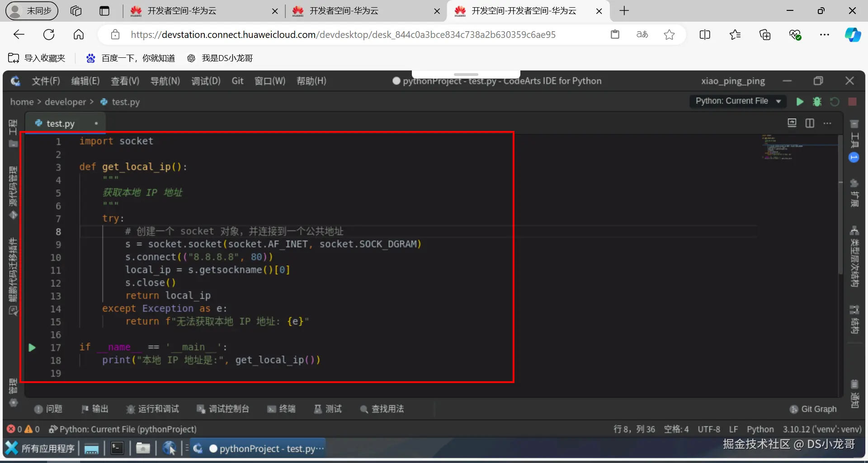
Task: Open the Git menu
Action: point(237,81)
